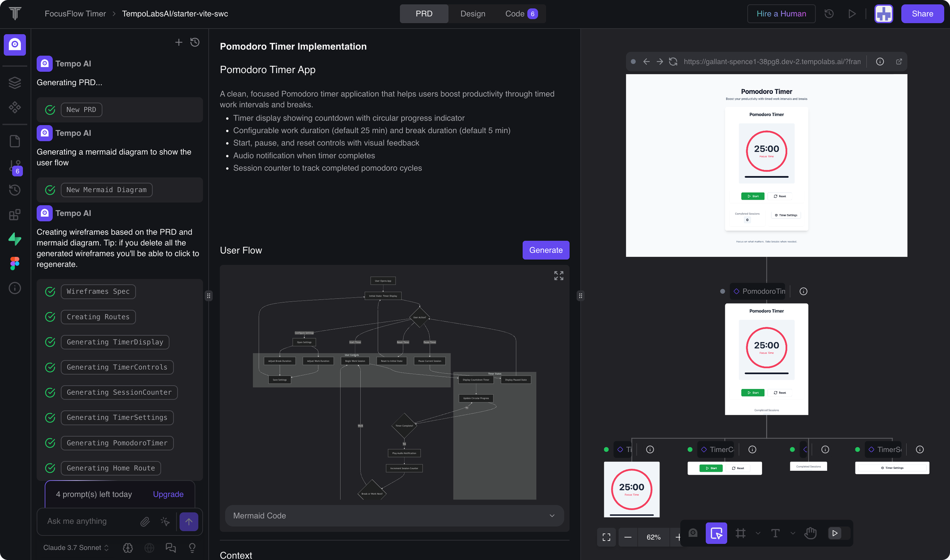
Task: Start a new chat with plus icon
Action: tap(178, 42)
